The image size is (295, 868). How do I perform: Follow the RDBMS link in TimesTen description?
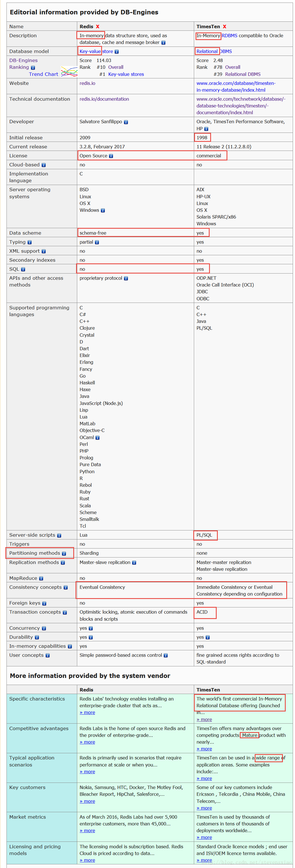pos(229,35)
